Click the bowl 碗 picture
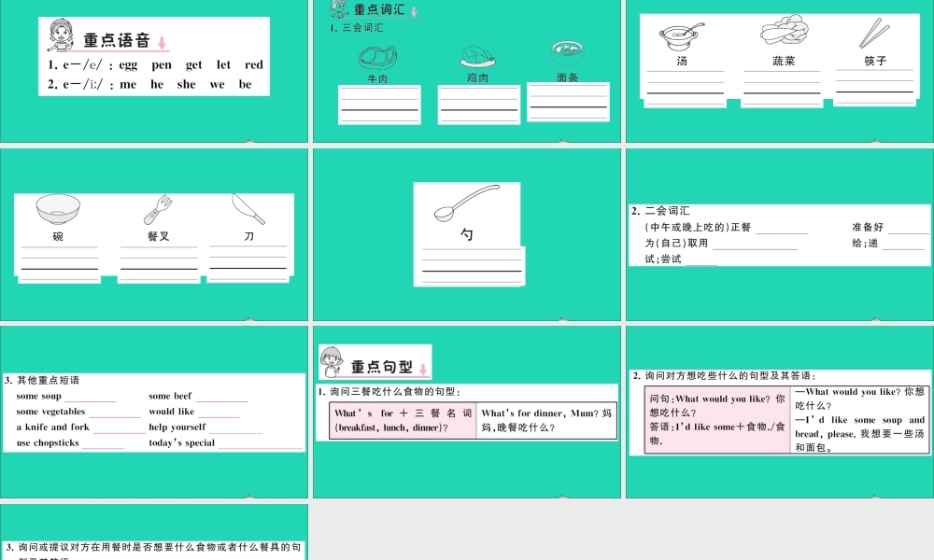 click(x=58, y=209)
